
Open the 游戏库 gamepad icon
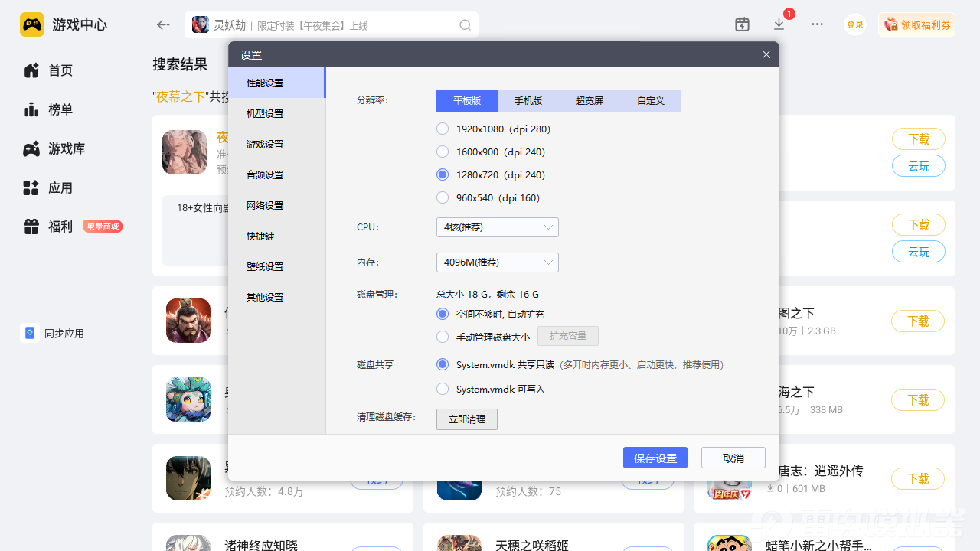pos(31,149)
